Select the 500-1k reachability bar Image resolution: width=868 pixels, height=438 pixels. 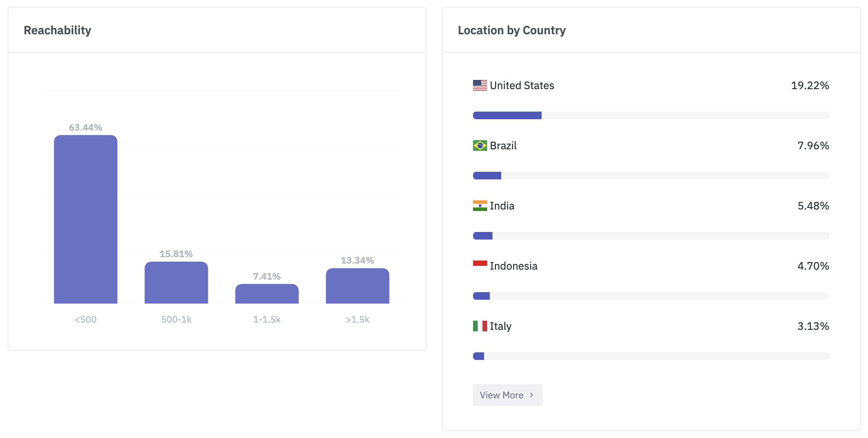click(x=176, y=283)
